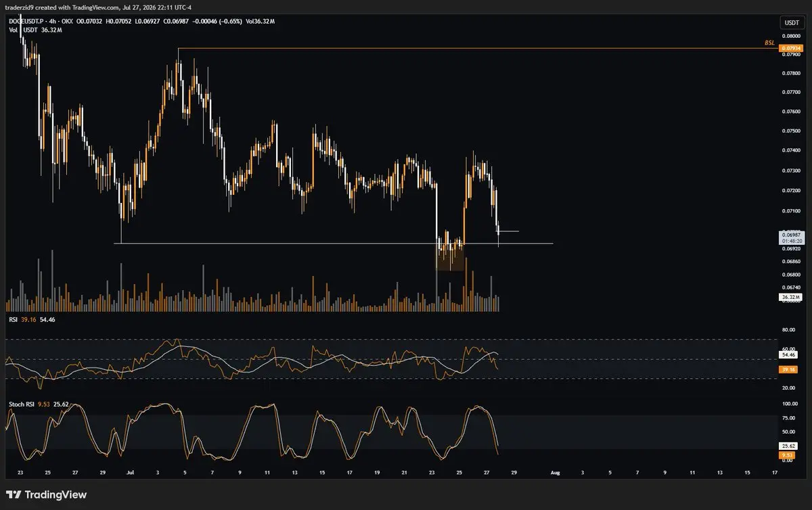Screen dimensions: 812x510
Task: Click the white 25.62 Stoch RSI axis label
Action: pyautogui.click(x=788, y=446)
